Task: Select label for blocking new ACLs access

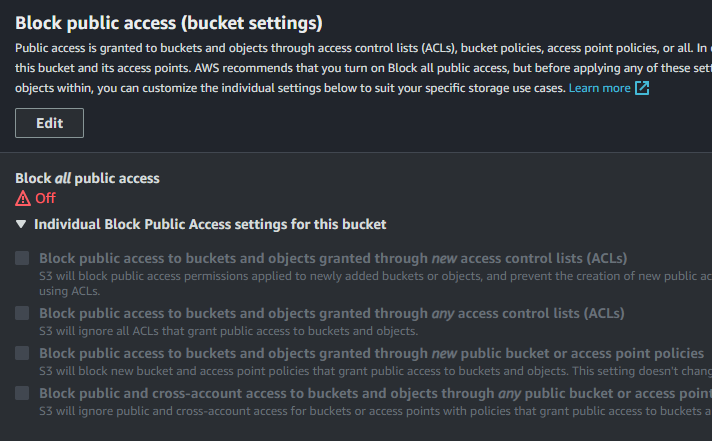Action: coord(333,258)
